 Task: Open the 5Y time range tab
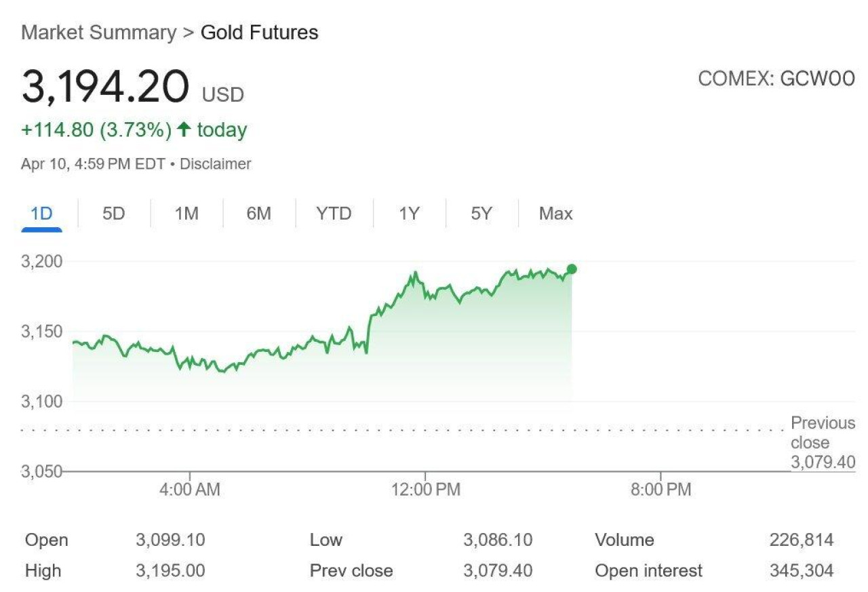pos(481,214)
